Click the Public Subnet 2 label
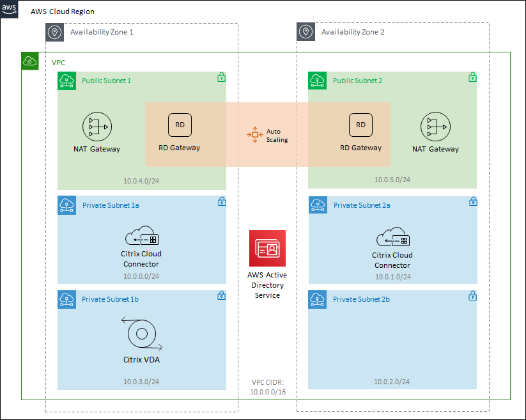 click(x=357, y=81)
